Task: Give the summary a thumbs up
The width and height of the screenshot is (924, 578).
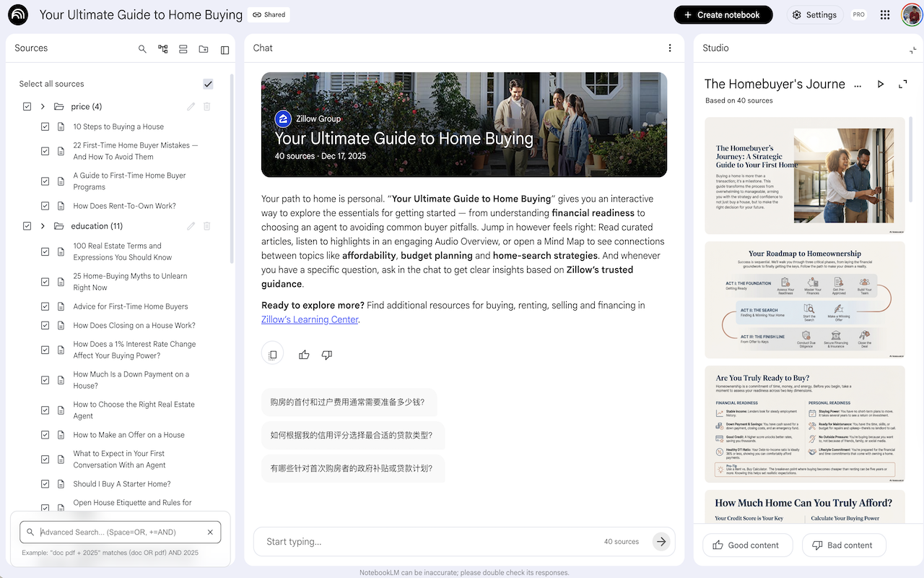Action: (x=304, y=355)
